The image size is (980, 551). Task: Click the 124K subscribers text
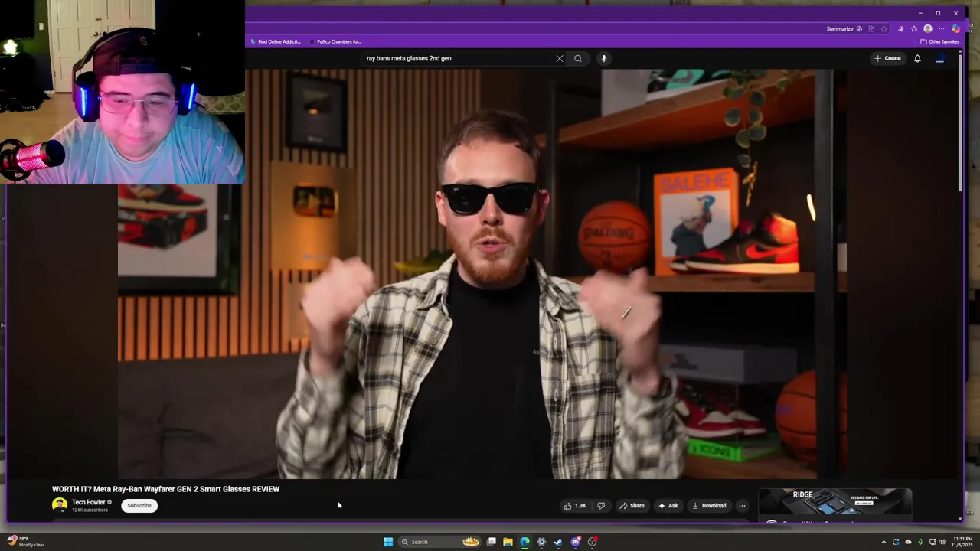coord(90,510)
